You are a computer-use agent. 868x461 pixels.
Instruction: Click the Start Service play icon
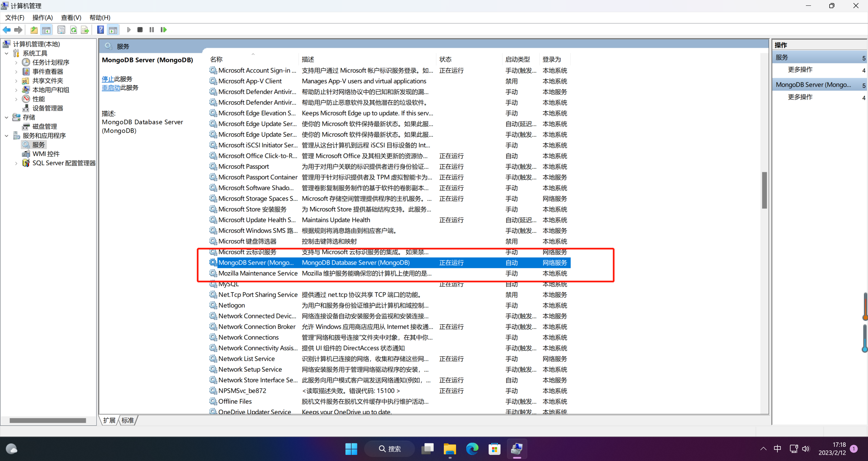point(129,30)
